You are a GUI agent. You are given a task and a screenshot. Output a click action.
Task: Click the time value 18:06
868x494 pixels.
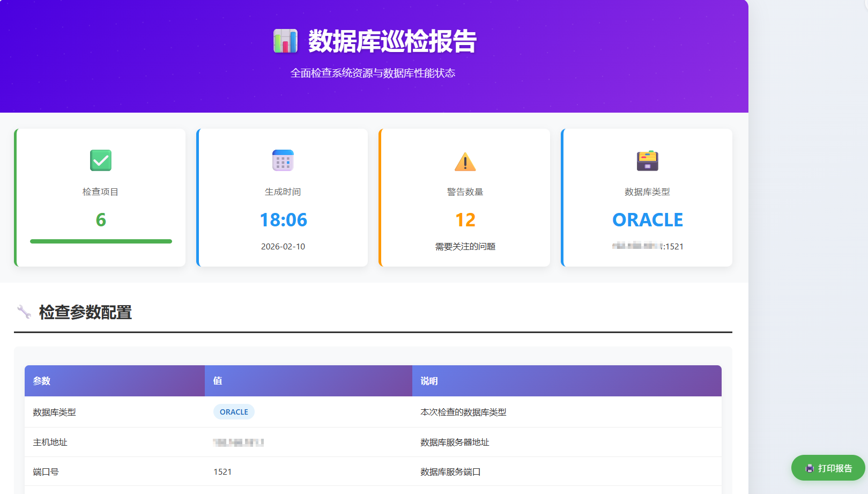click(283, 220)
